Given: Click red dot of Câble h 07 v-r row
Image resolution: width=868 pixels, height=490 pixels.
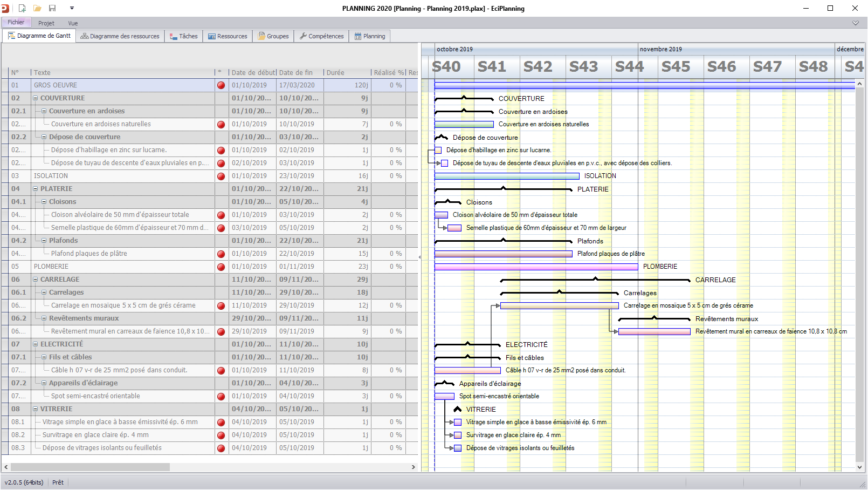Looking at the screenshot, I should (x=221, y=370).
